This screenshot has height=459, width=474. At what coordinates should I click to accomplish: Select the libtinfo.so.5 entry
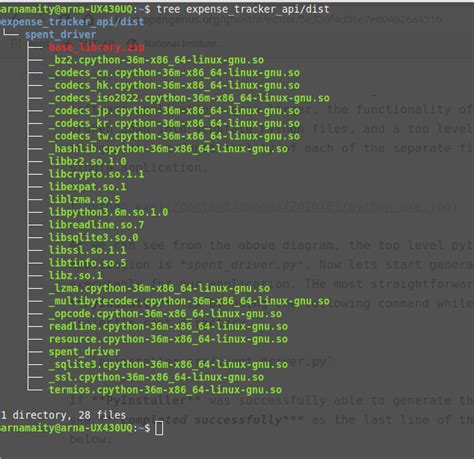tap(87, 263)
